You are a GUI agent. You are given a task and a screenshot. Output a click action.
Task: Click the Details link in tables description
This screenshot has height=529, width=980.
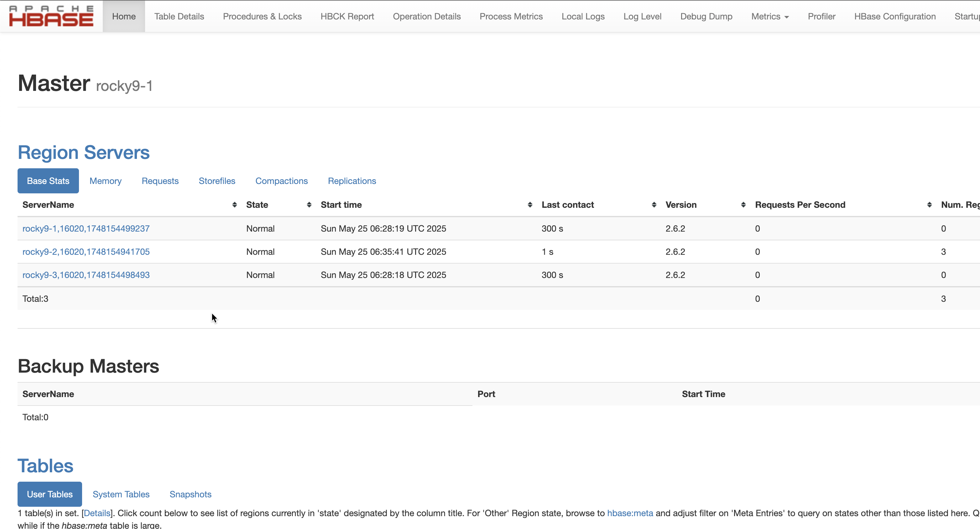(x=96, y=513)
